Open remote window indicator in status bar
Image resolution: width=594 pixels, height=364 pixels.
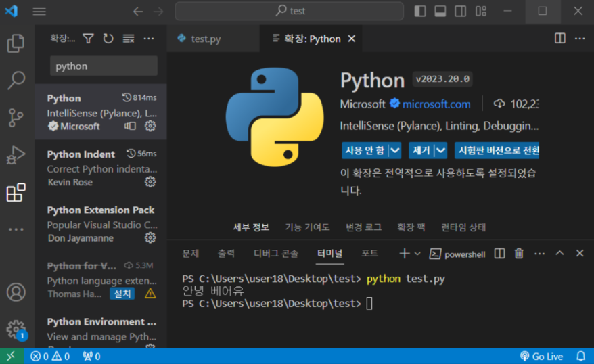pyautogui.click(x=12, y=356)
